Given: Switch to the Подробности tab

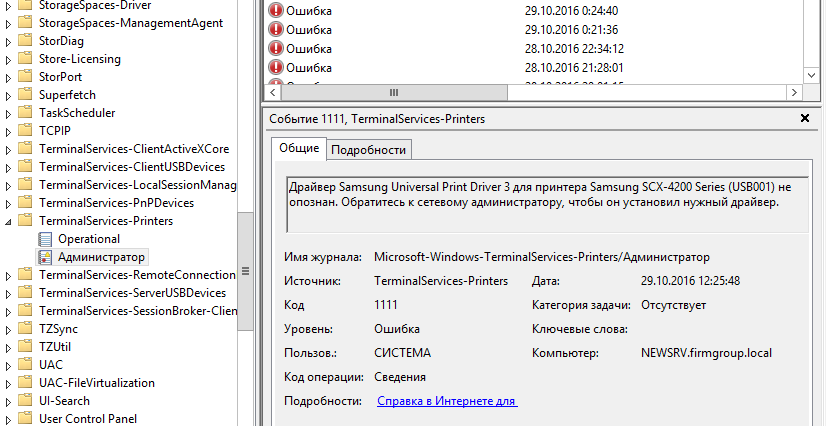Looking at the screenshot, I should coord(369,150).
